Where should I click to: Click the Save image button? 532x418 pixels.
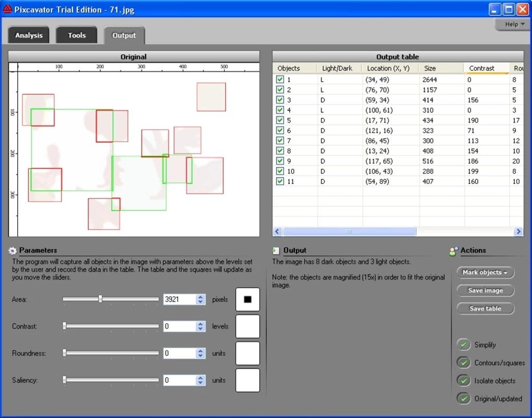(x=485, y=290)
